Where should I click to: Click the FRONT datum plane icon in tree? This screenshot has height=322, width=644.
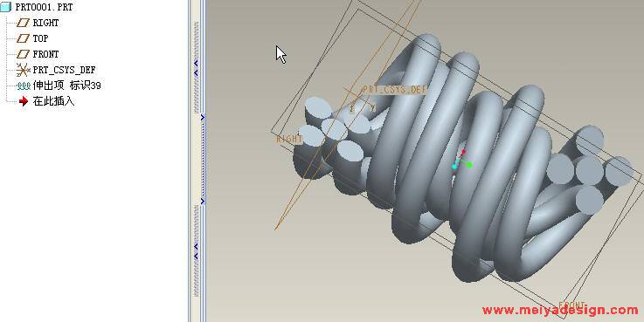[x=23, y=54]
